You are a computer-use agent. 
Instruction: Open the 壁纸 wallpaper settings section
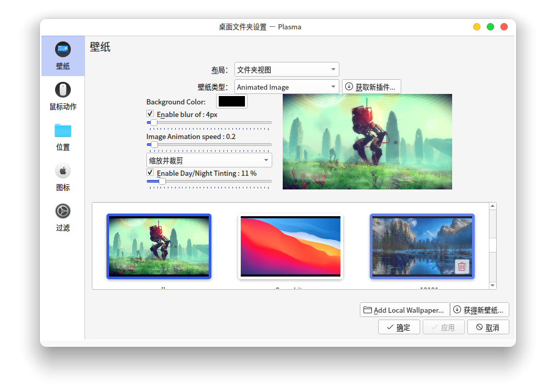(63, 56)
